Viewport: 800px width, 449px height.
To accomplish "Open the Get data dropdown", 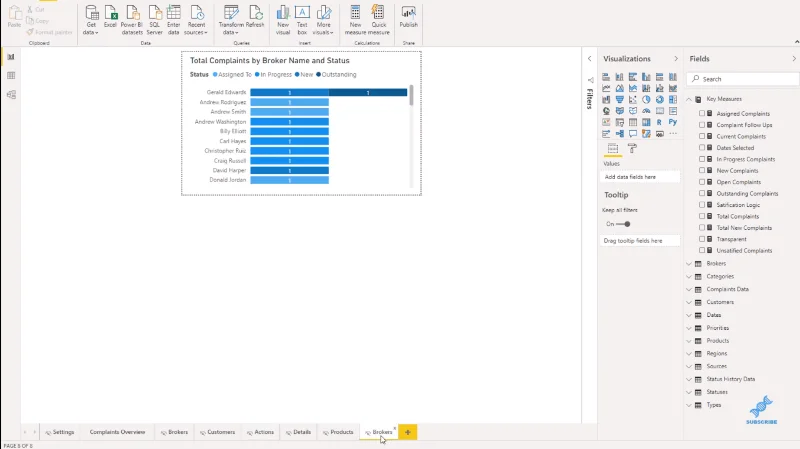I will [91, 19].
